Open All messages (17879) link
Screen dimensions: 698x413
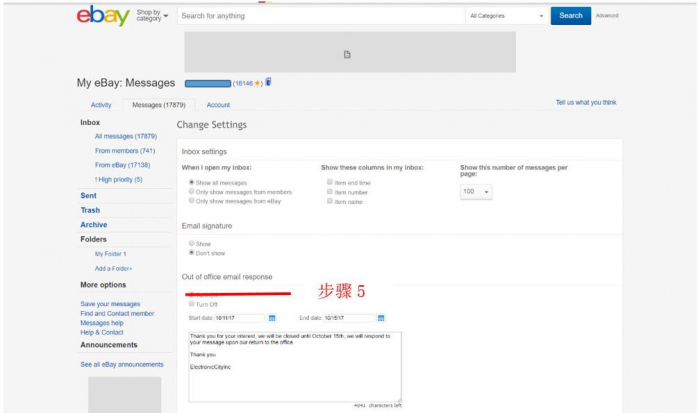126,136
